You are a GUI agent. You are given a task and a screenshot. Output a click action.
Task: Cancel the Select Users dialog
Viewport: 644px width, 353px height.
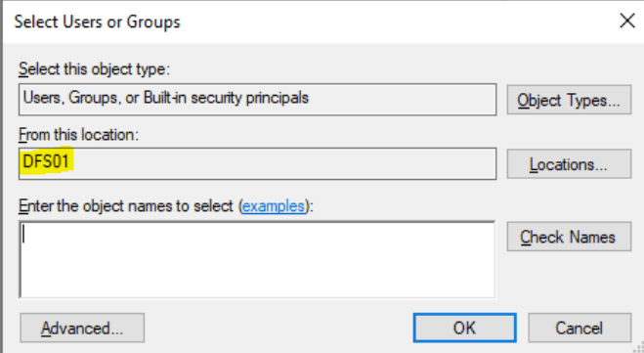pos(580,328)
